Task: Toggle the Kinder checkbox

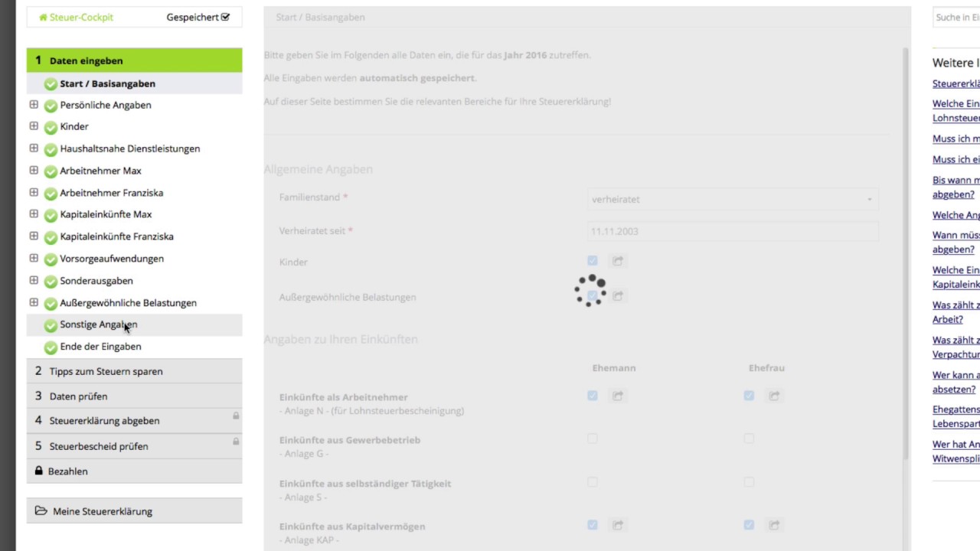Action: tap(593, 261)
